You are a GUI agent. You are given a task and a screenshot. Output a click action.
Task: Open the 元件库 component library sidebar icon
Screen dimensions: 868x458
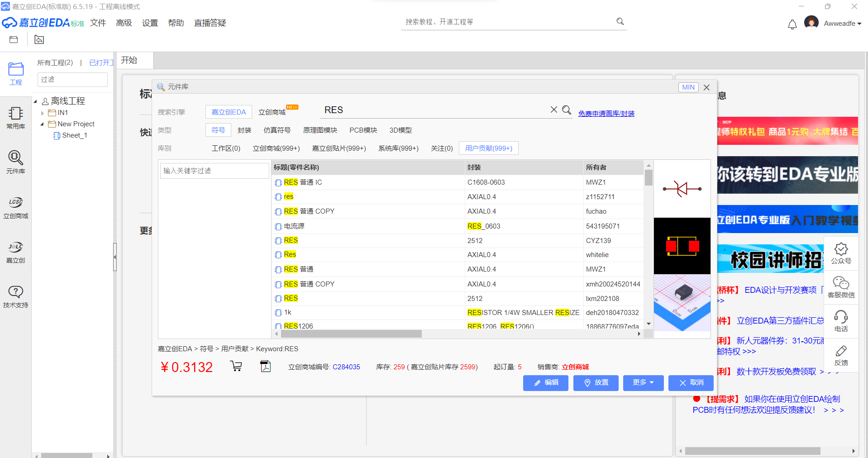[15, 162]
